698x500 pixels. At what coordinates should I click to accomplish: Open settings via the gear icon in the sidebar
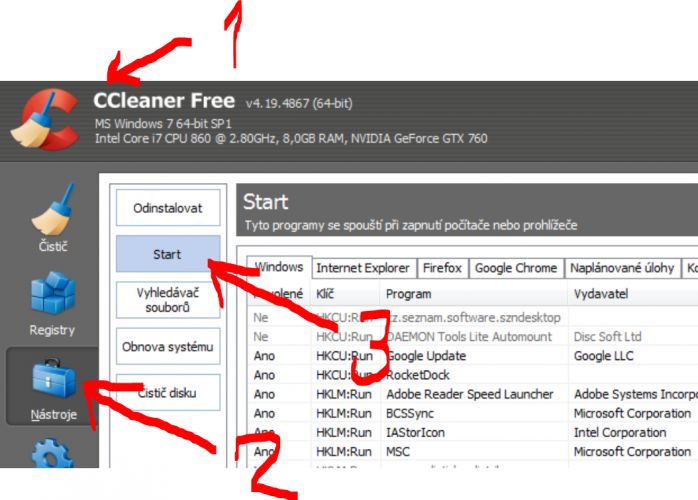pyautogui.click(x=53, y=453)
